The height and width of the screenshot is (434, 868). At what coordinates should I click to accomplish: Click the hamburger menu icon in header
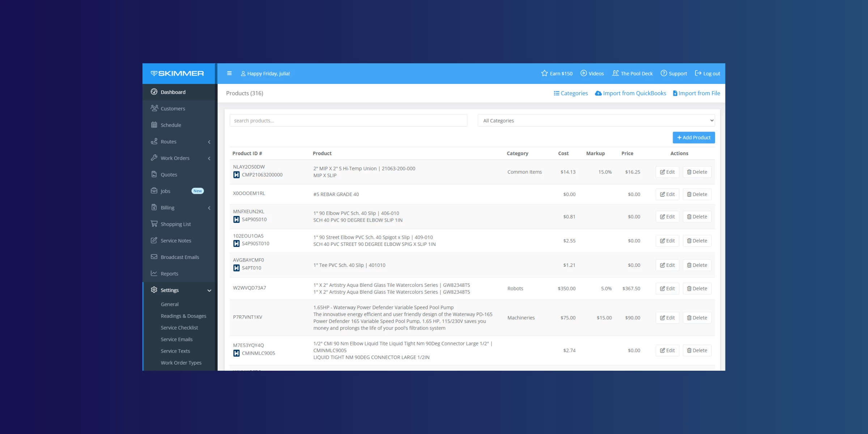[229, 73]
